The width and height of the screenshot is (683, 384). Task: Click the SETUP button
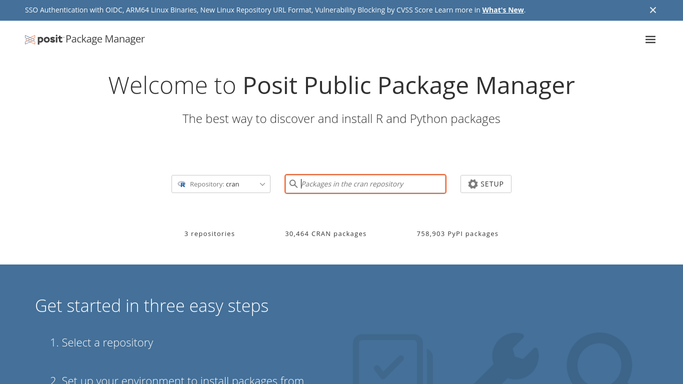point(486,184)
